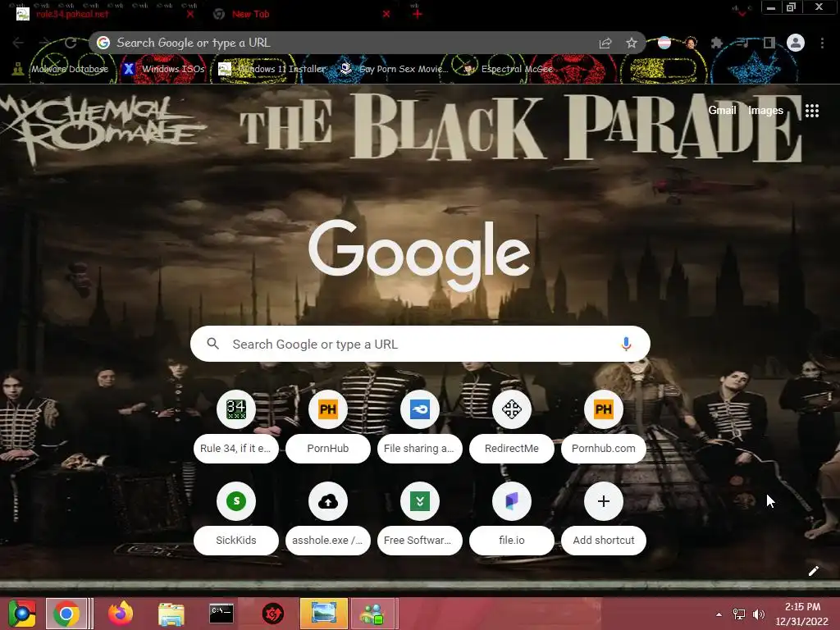Click the Chrome-styled Start button in the taskbar
840x630 pixels.
(x=22, y=614)
